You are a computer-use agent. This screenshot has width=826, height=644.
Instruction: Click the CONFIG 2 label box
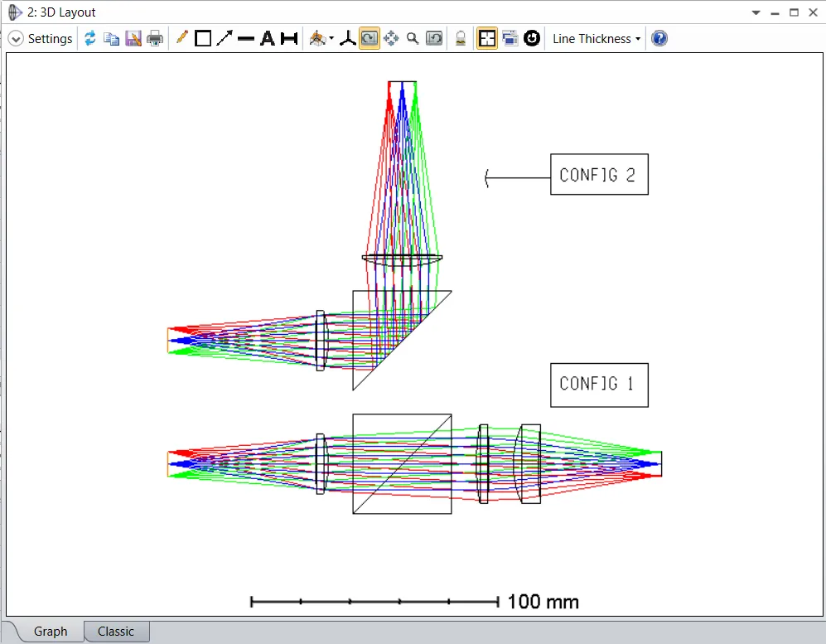point(598,175)
